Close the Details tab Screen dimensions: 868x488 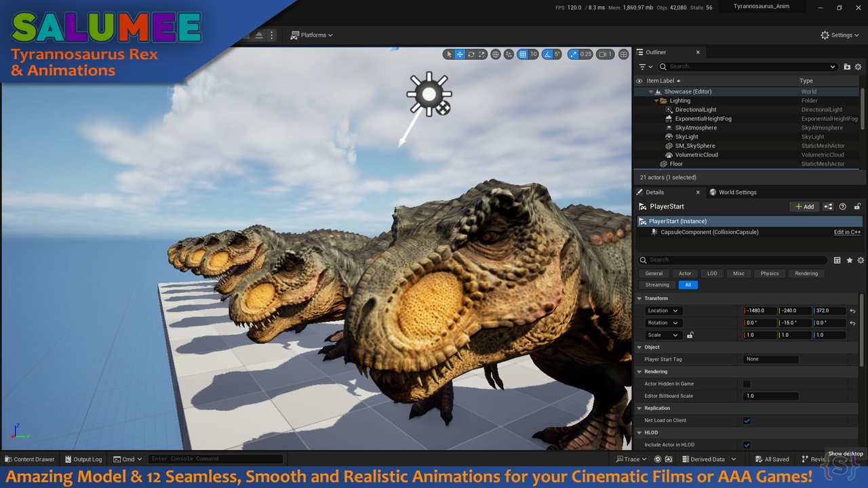[x=698, y=192]
